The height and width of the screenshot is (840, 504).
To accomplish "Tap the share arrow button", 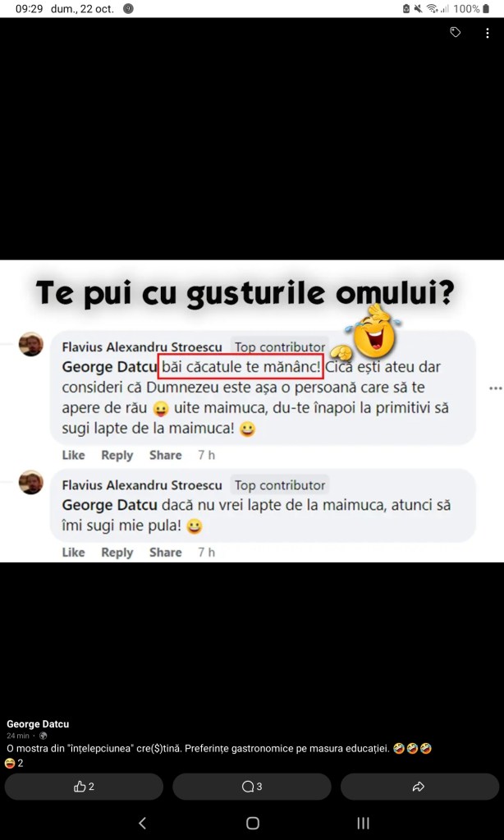I will (419, 787).
